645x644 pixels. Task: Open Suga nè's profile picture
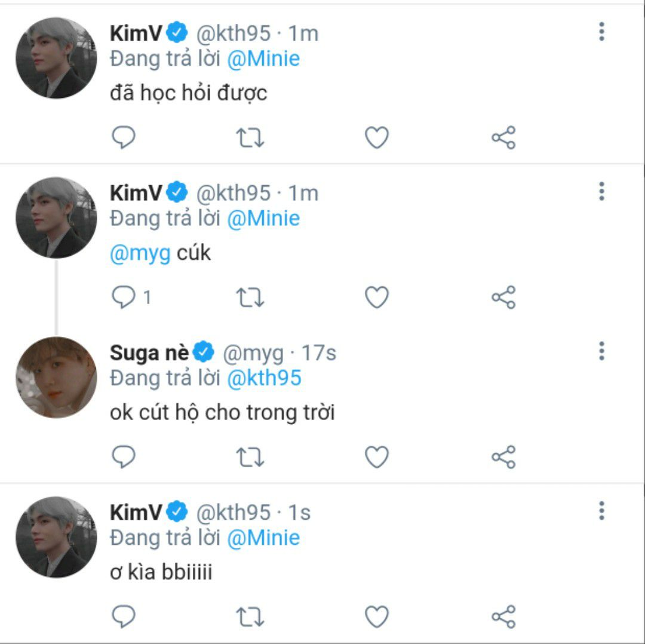pyautogui.click(x=56, y=377)
